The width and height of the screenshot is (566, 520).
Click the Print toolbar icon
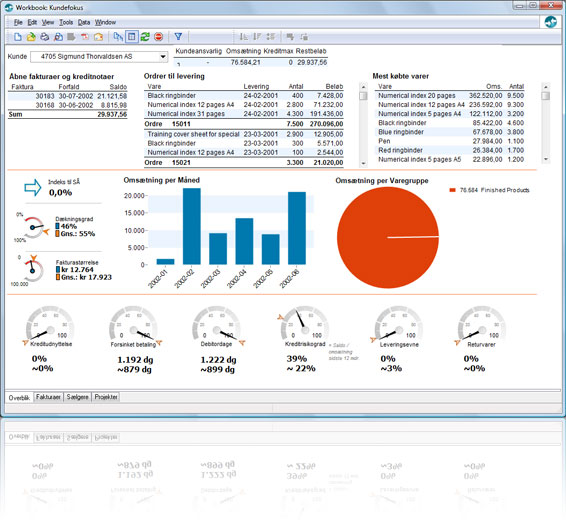point(44,37)
